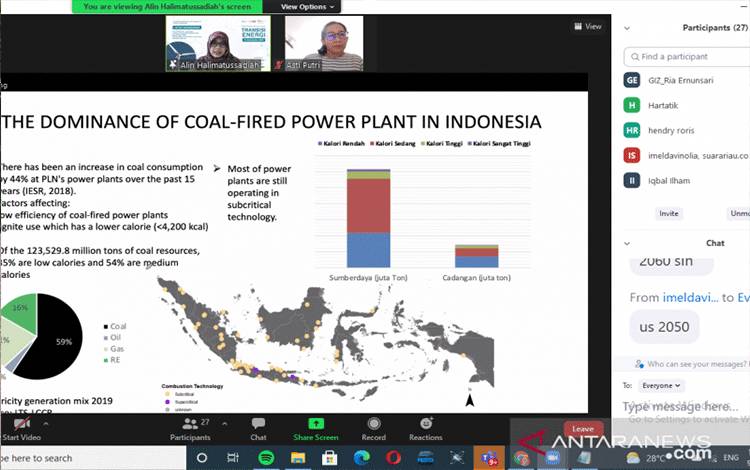
Task: Open the Reactions menu
Action: [426, 429]
